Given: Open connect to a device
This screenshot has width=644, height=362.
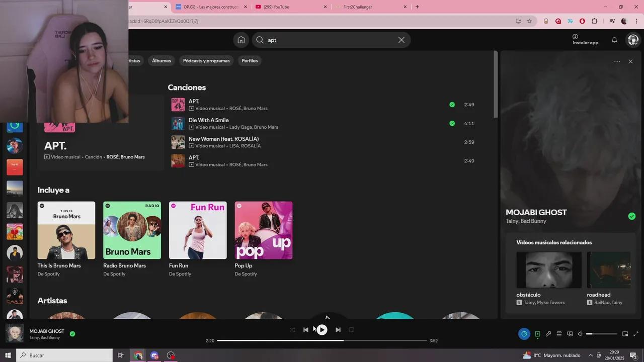Looking at the screenshot, I should click(x=570, y=334).
